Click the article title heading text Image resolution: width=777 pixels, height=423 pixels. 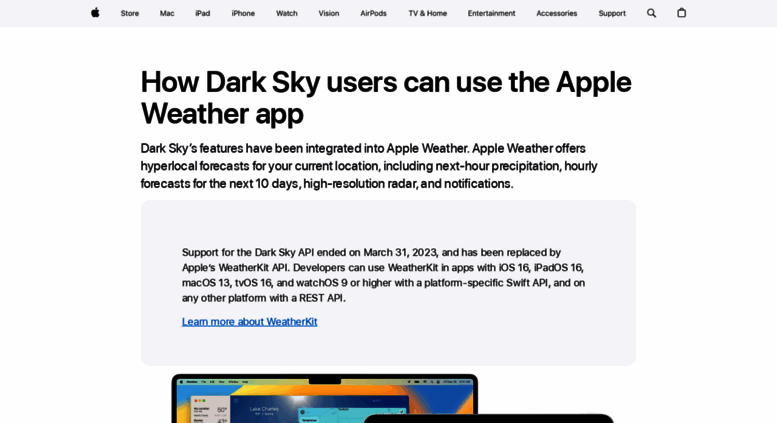386,98
